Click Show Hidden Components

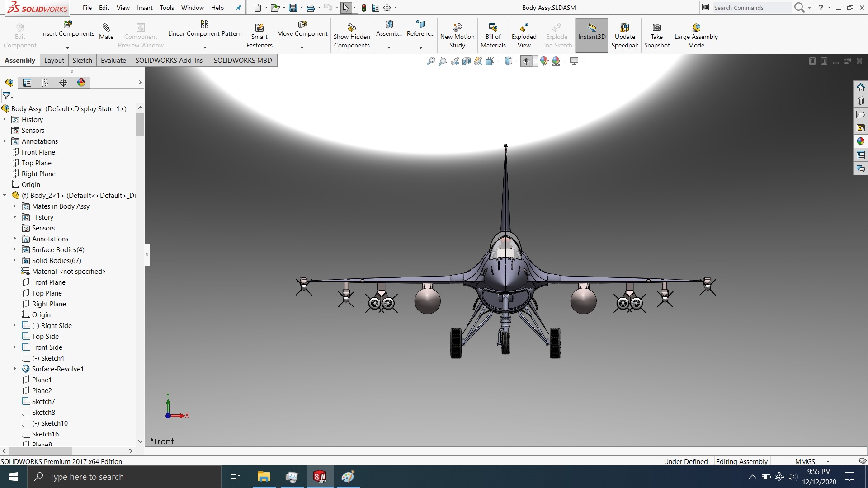coord(352,36)
